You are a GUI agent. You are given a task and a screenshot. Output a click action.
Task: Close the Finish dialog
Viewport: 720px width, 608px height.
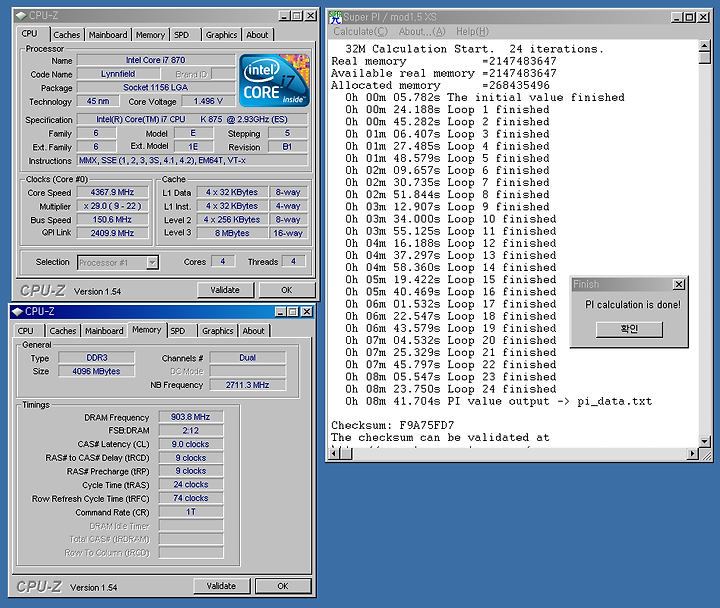click(x=679, y=285)
